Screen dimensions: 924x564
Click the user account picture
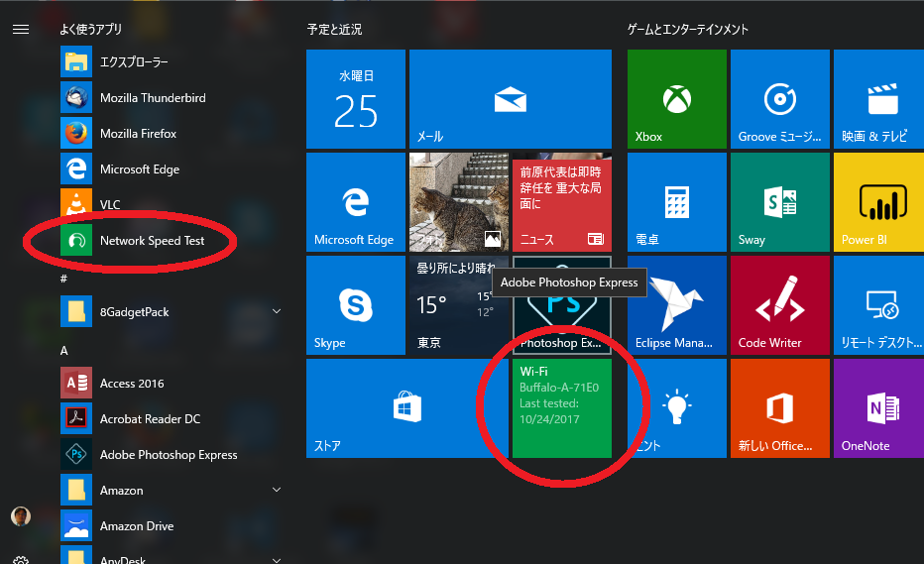coord(21,516)
